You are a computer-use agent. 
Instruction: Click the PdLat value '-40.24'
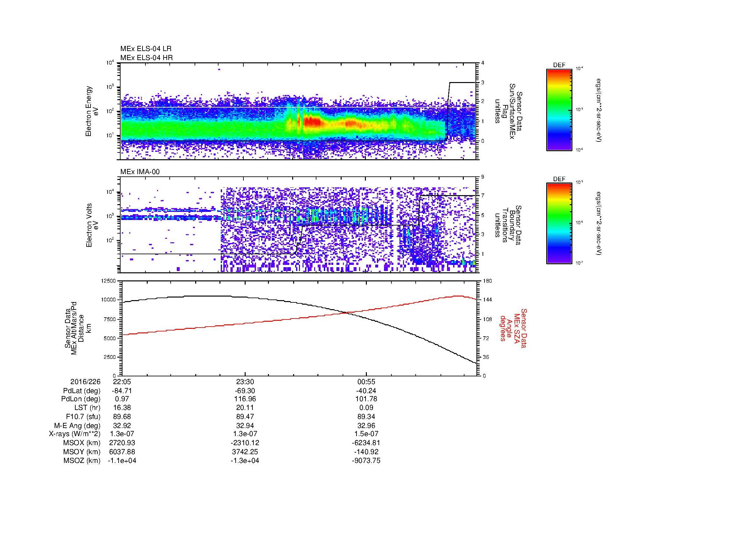(x=366, y=391)
